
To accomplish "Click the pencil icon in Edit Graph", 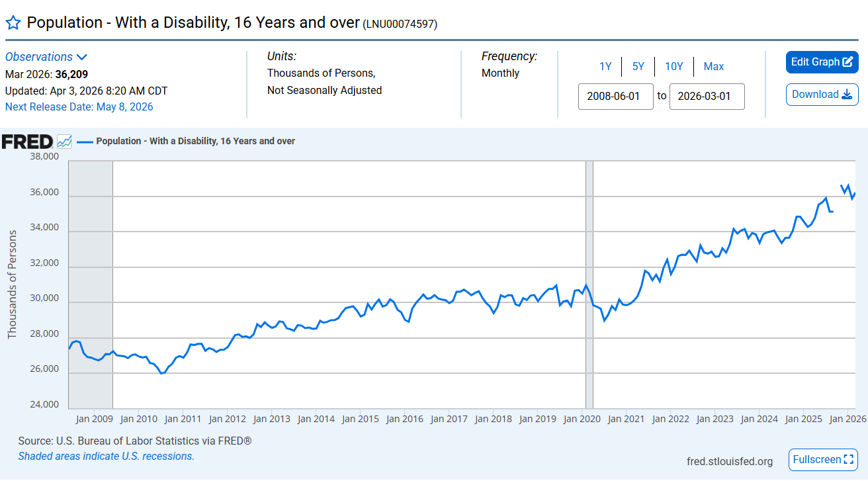I will 847,62.
